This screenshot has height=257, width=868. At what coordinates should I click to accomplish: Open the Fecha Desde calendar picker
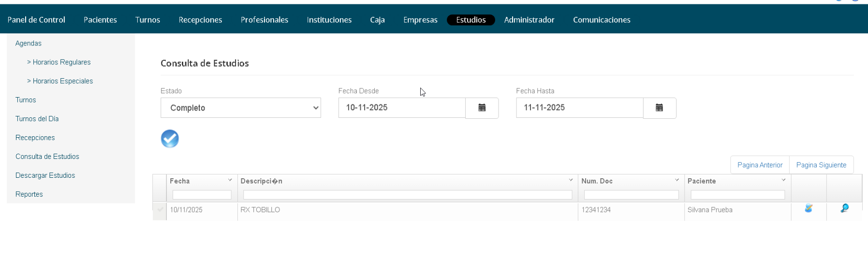pos(482,108)
